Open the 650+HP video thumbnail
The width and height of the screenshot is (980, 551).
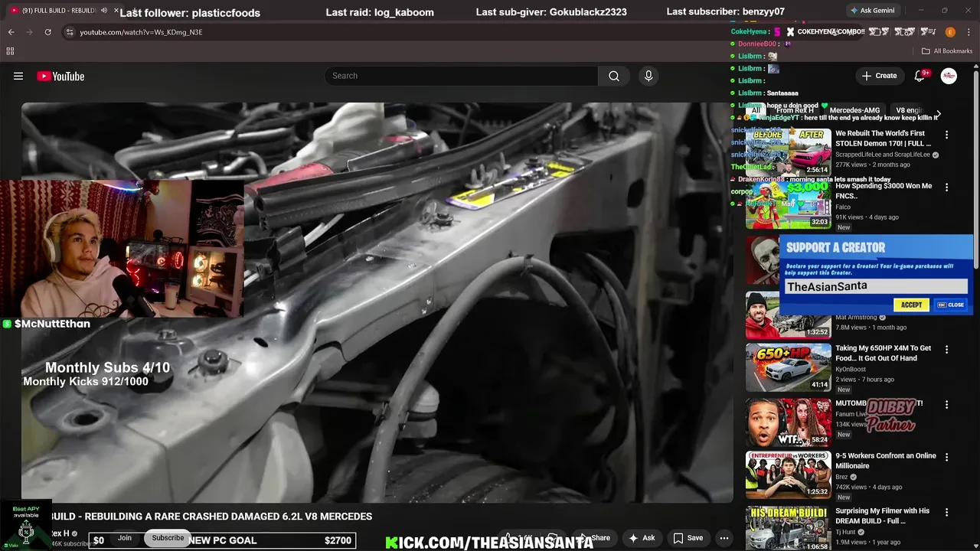[x=789, y=367]
